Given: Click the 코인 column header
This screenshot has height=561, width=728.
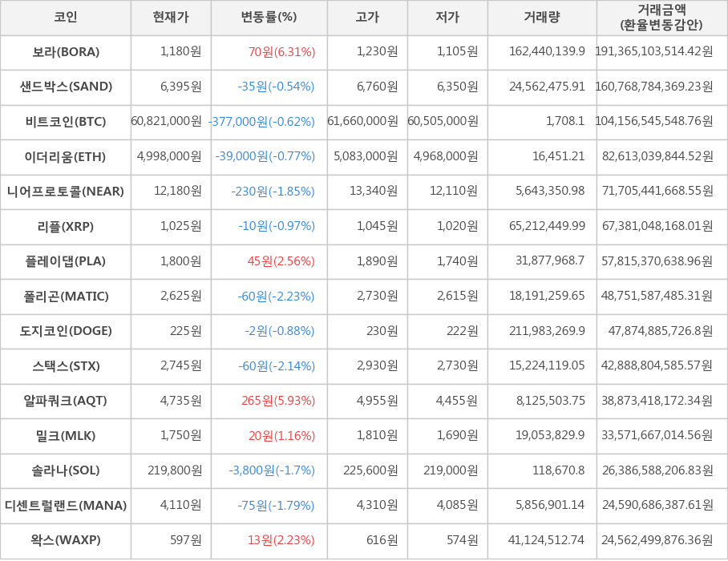Looking at the screenshot, I should tap(66, 18).
